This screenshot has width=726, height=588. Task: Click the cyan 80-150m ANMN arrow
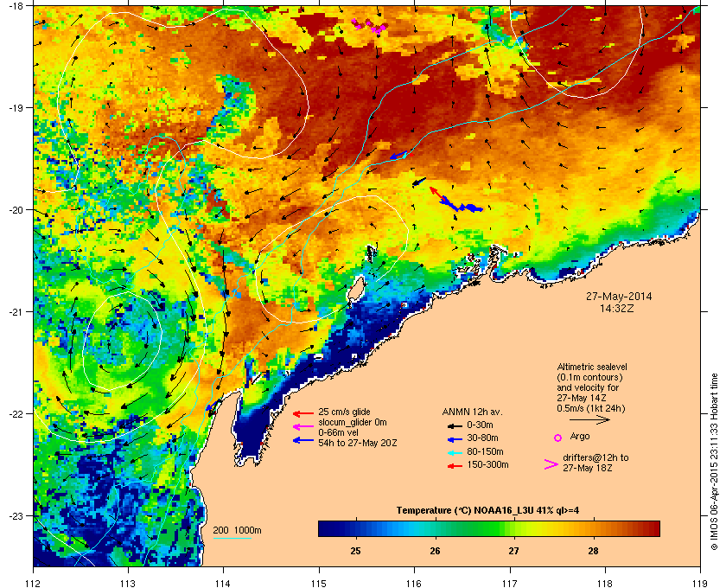pyautogui.click(x=455, y=453)
